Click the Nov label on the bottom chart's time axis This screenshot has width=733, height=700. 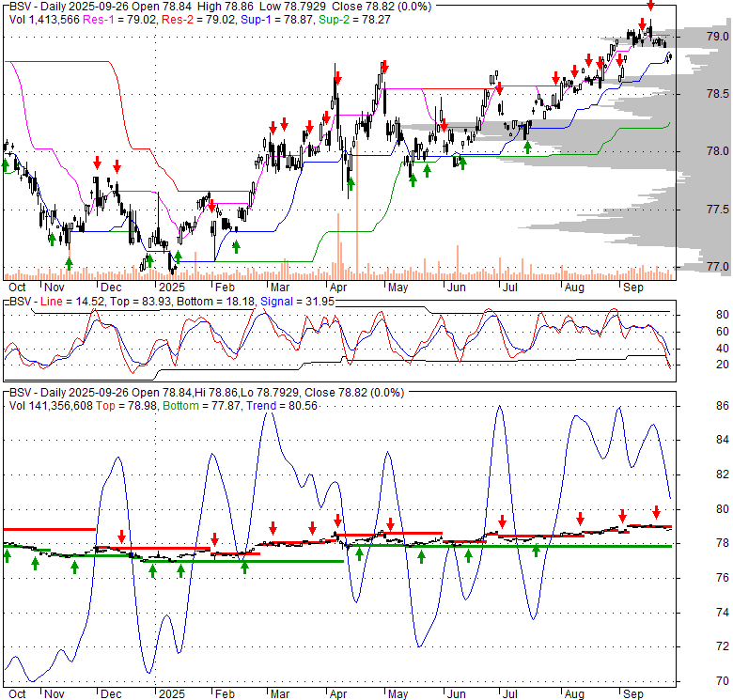click(x=55, y=694)
